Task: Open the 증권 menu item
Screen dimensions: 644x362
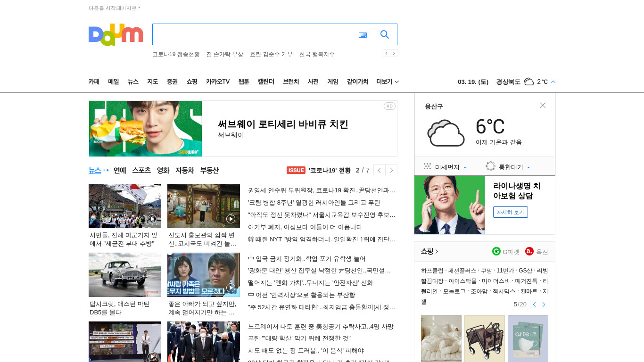Action: [x=172, y=82]
